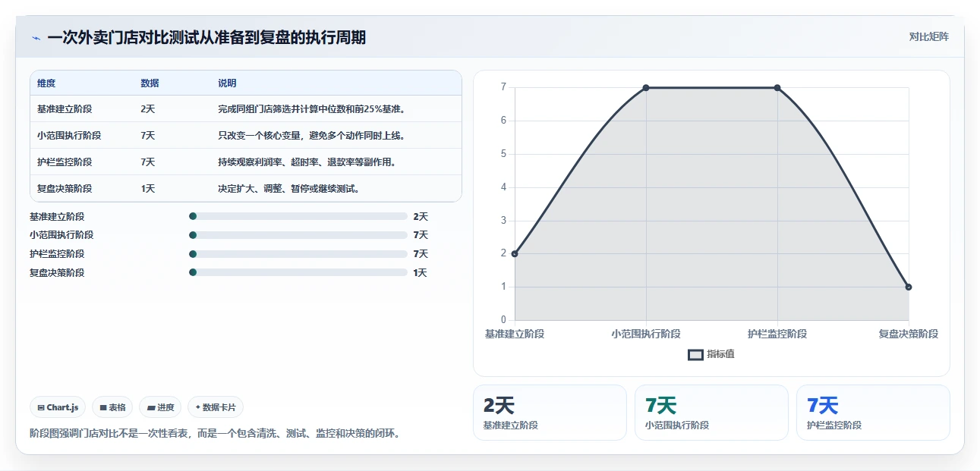Click the 小范围执行阶段 progress bar
Screen dimensions: 980x471
point(298,235)
